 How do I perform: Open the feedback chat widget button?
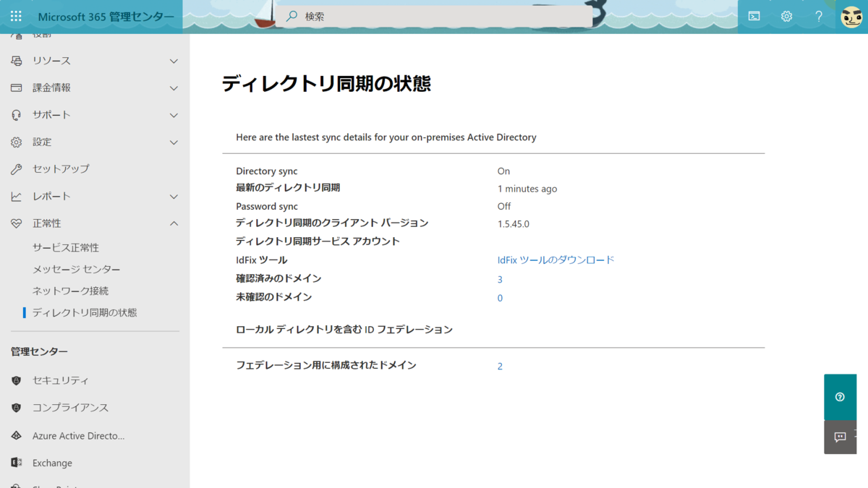point(840,437)
